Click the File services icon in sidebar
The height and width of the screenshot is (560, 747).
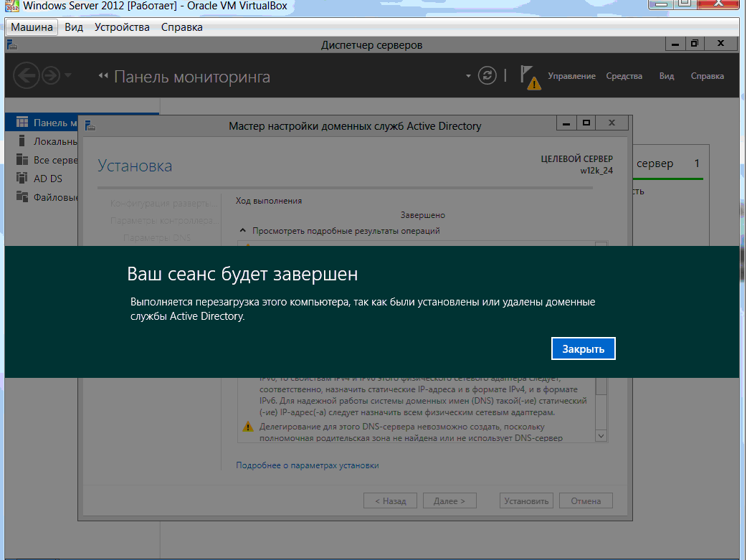pos(22,196)
